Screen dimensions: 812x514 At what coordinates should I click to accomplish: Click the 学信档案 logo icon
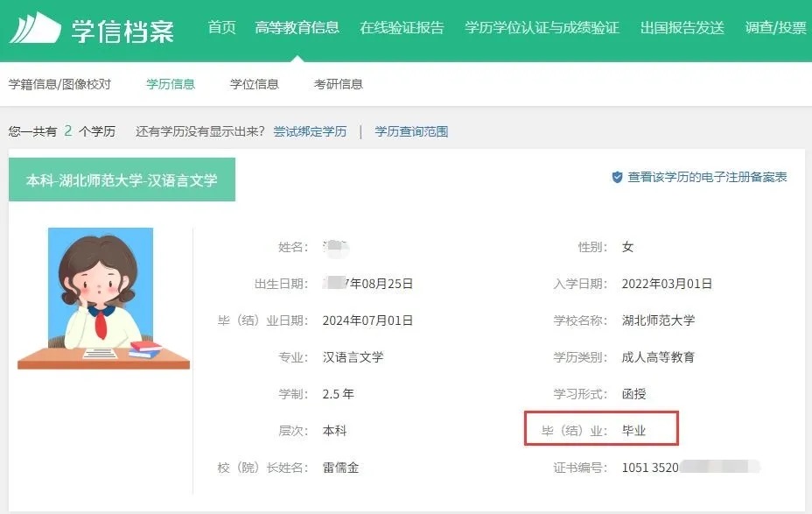[x=35, y=28]
